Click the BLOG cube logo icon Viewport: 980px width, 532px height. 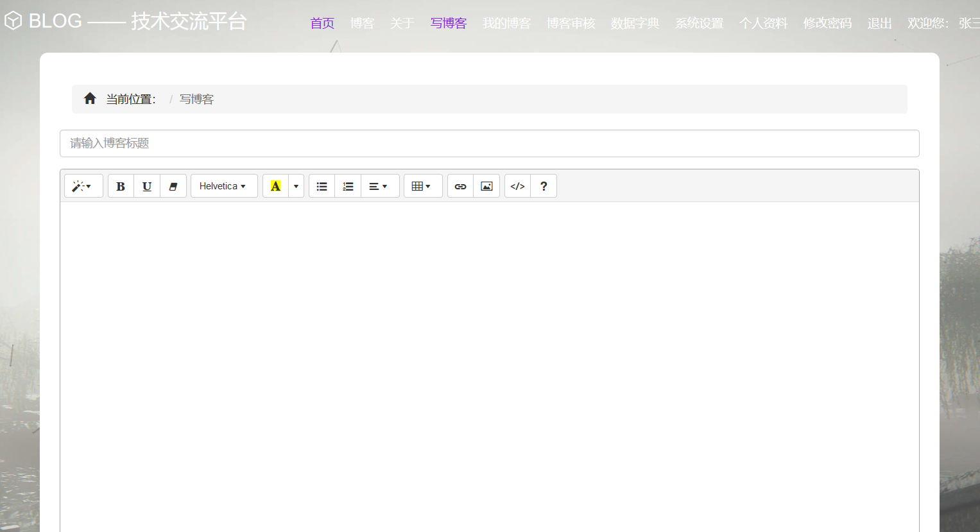click(13, 21)
